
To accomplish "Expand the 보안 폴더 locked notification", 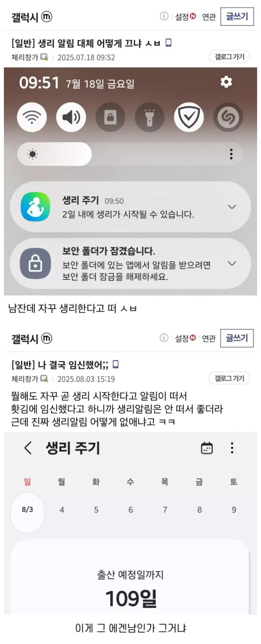I will point(232,264).
